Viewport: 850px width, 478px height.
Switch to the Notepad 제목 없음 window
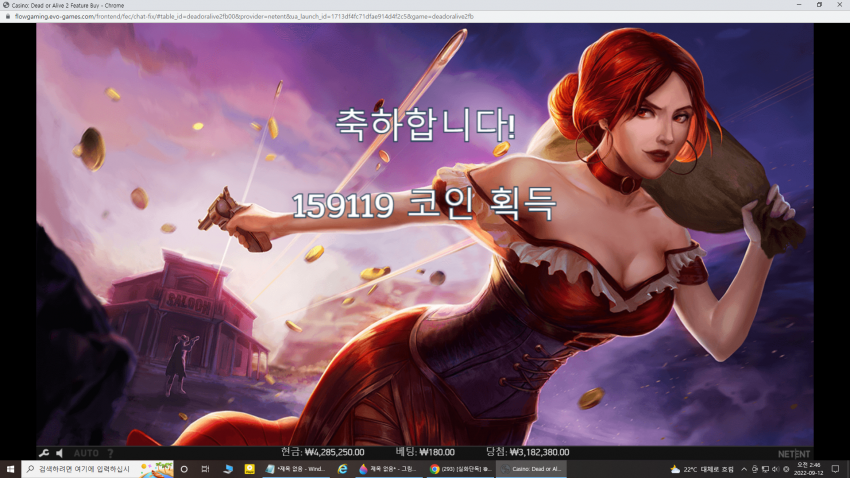[x=296, y=469]
